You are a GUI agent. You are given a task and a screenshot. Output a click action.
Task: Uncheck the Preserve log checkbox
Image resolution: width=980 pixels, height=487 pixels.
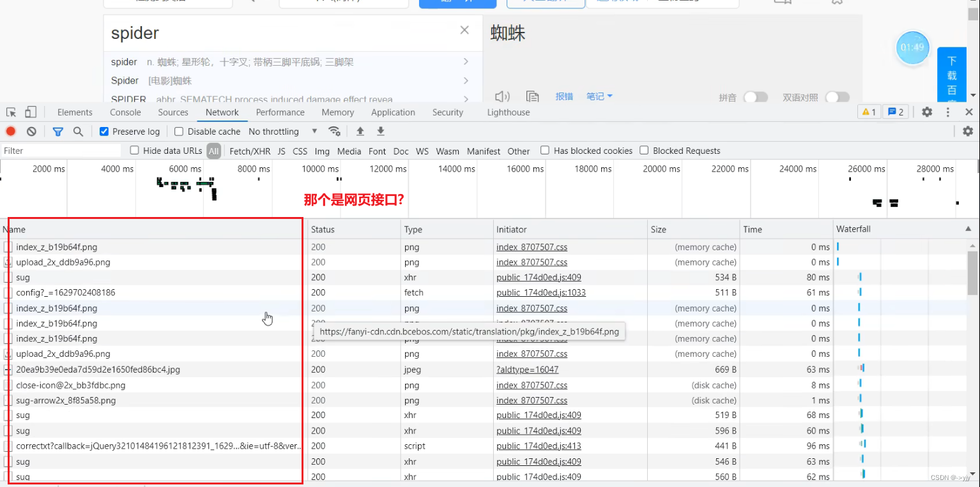coord(103,131)
